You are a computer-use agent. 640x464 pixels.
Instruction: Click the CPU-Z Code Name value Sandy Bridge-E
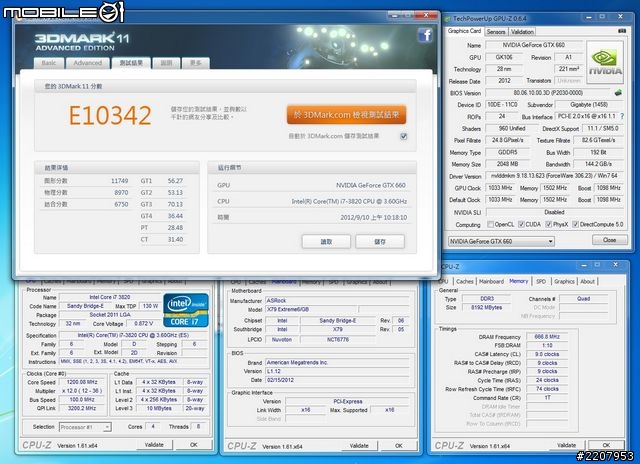pyautogui.click(x=85, y=306)
